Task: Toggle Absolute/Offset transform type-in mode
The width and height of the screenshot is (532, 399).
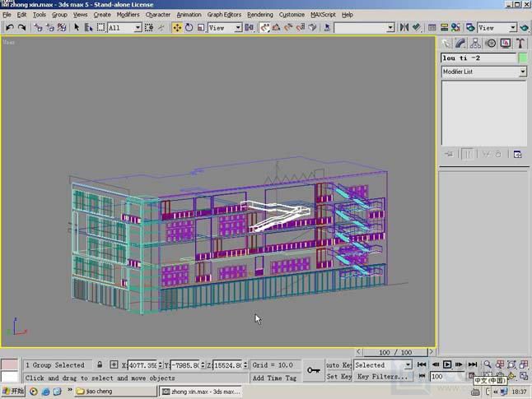Action: click(114, 364)
